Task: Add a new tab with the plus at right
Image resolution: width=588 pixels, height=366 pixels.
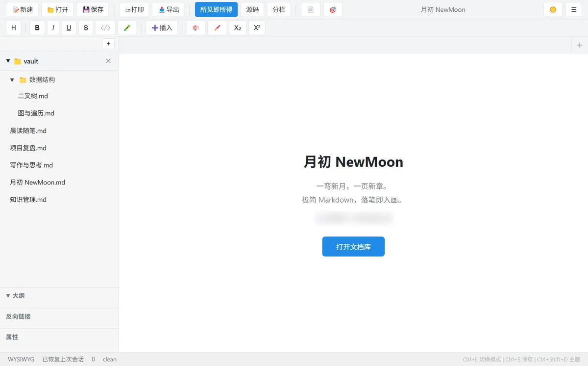Action: pyautogui.click(x=580, y=45)
